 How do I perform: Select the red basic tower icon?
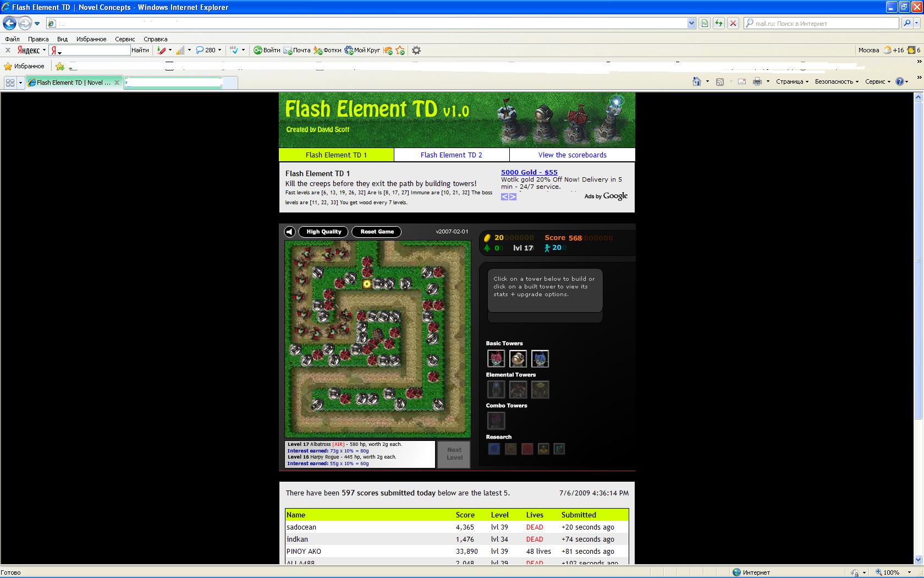pyautogui.click(x=496, y=359)
